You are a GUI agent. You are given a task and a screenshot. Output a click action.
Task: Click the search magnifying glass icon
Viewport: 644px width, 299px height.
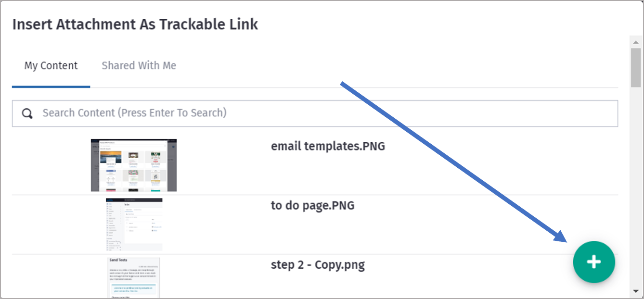[x=26, y=113]
